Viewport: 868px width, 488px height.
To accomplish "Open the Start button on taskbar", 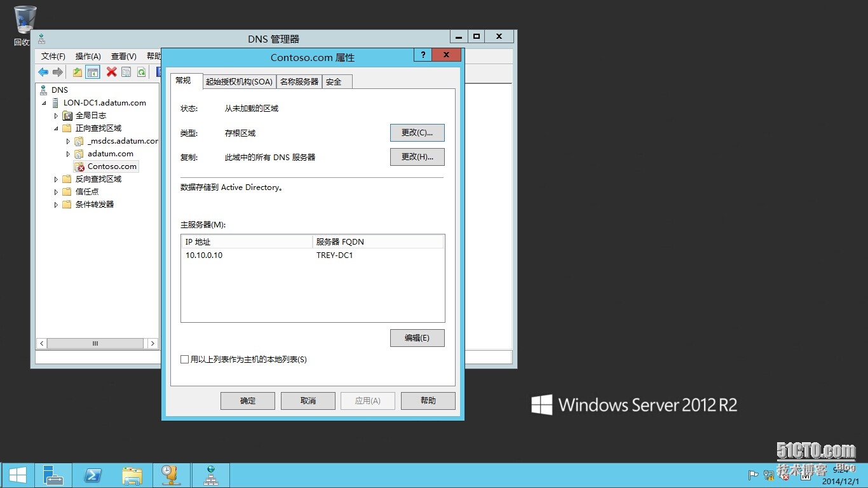I will click(x=18, y=475).
